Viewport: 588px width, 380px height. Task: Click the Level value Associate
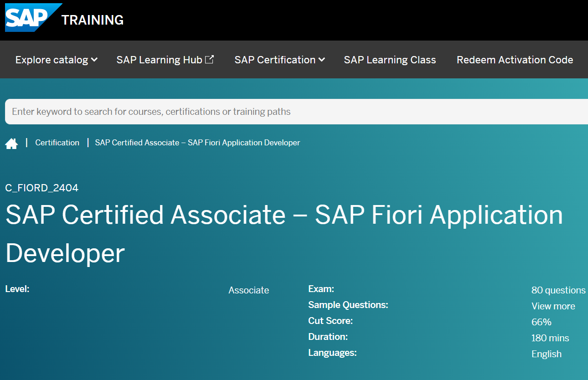(249, 290)
